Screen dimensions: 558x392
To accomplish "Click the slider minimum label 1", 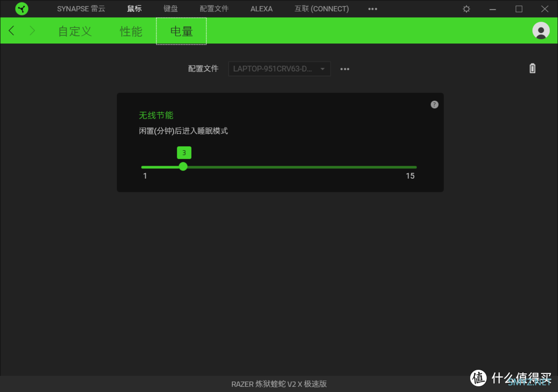I will [x=145, y=176].
